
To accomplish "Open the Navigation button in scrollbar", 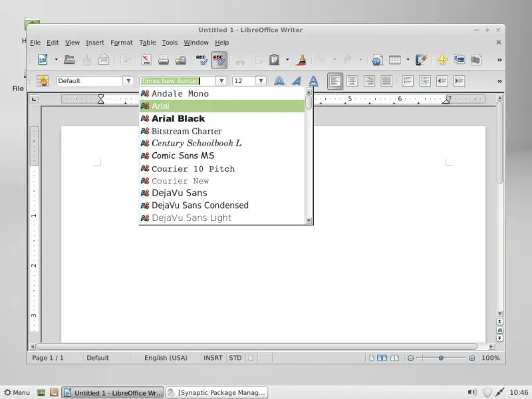I will click(x=499, y=330).
